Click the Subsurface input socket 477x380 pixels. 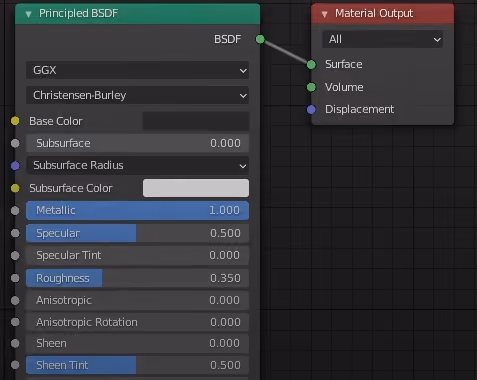click(x=15, y=143)
